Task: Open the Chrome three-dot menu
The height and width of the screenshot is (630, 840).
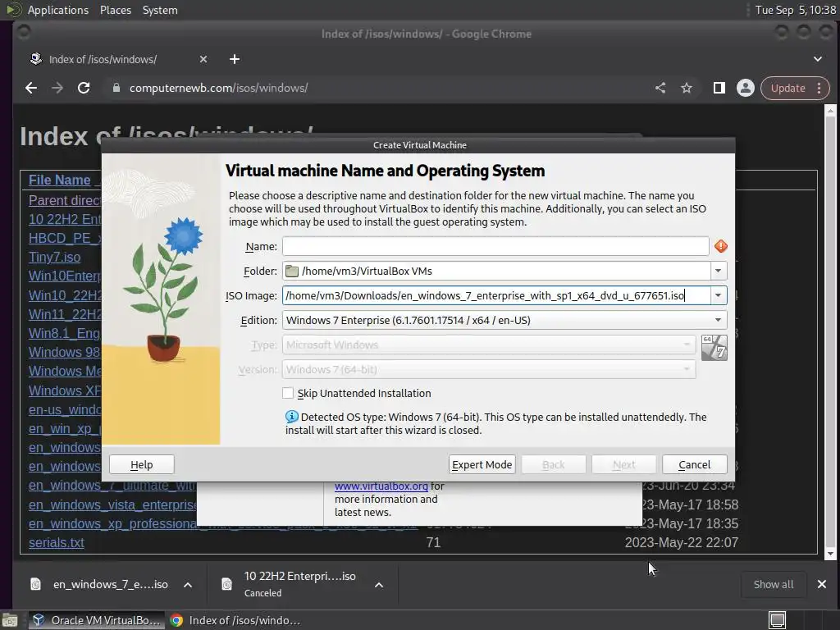Action: pos(819,88)
